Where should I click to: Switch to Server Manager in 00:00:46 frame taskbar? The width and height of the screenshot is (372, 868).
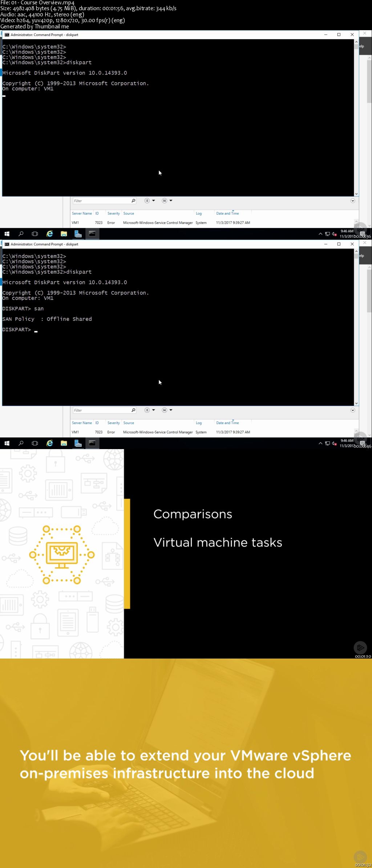[78, 443]
